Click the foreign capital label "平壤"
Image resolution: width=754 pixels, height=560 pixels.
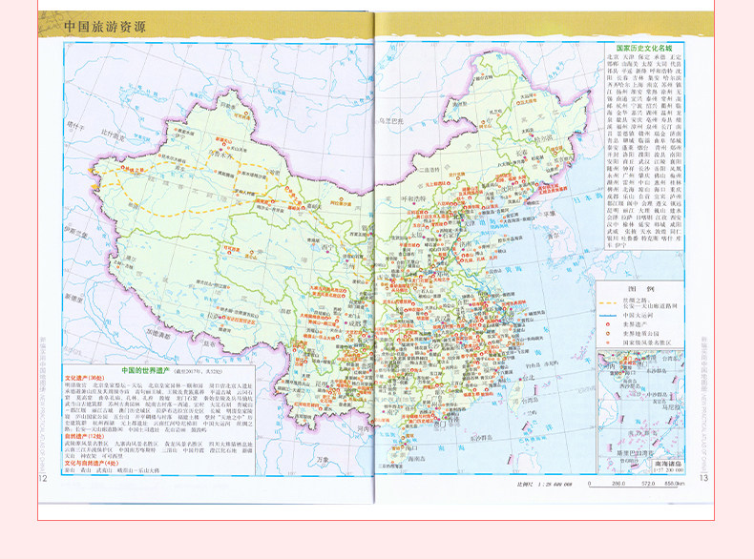549,213
